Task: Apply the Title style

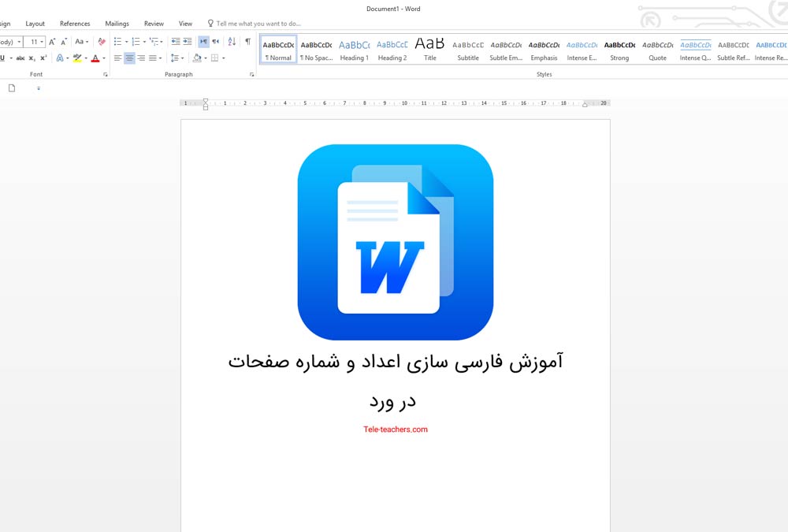Action: 429,50
